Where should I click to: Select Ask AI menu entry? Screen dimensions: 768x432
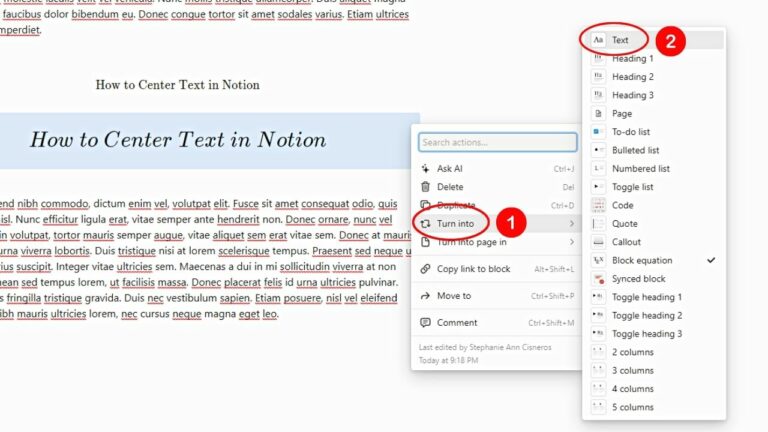coord(497,168)
